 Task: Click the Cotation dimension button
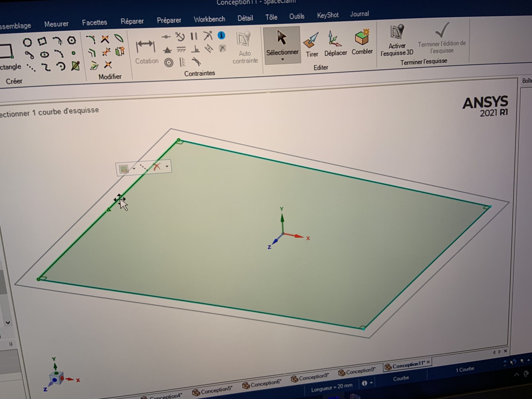[x=146, y=52]
